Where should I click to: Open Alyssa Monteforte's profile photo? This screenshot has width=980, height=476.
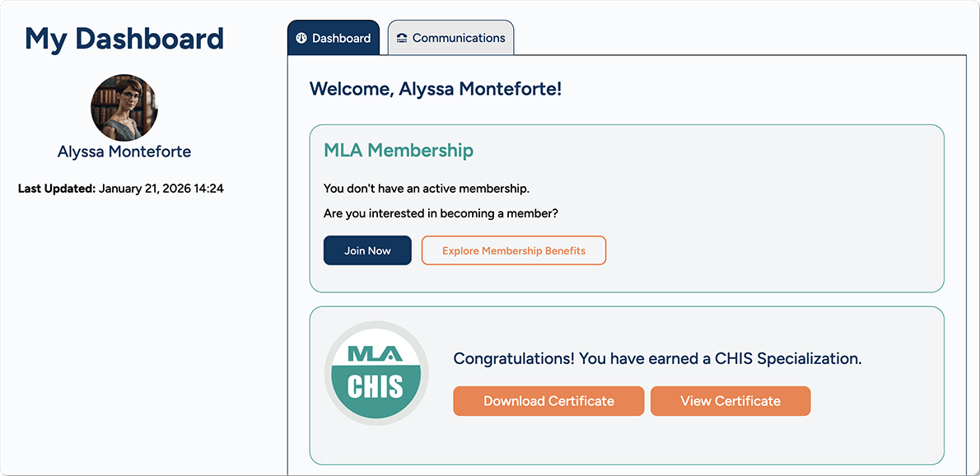124,108
